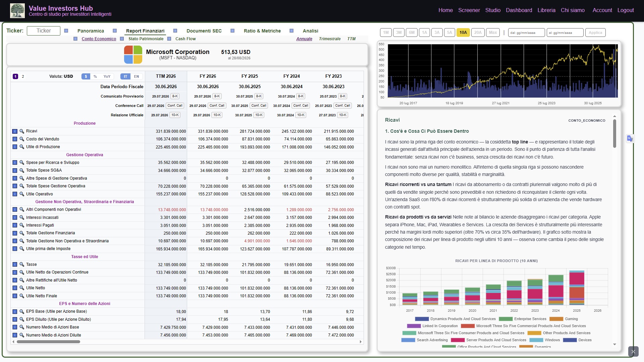Click the X close button at bottom-right corner
The width and height of the screenshot is (644, 362).
[x=633, y=352]
